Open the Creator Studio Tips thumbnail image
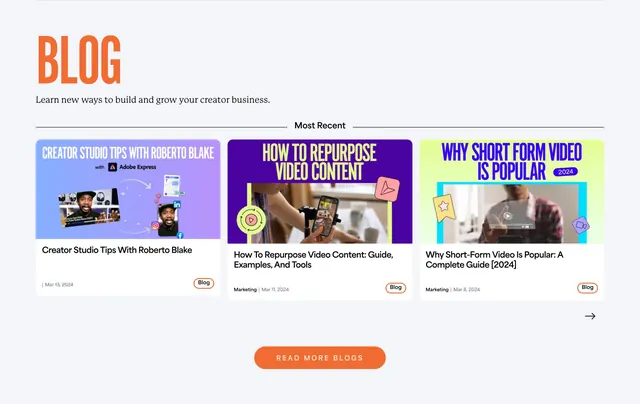This screenshot has height=404, width=640. 128,189
